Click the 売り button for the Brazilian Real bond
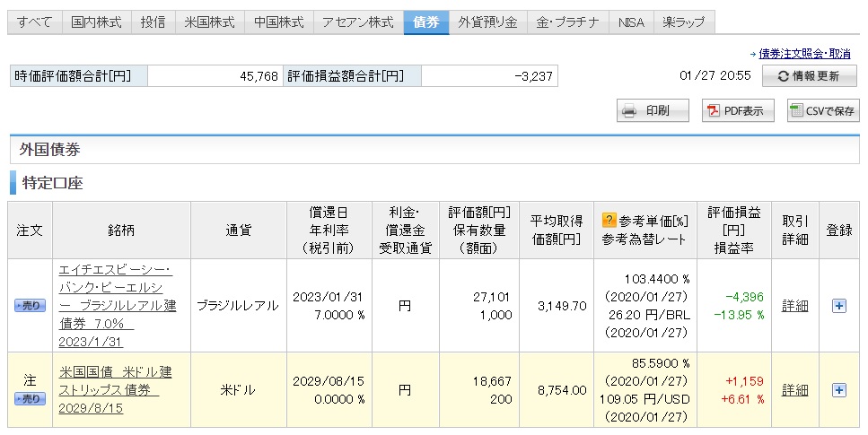The width and height of the screenshot is (868, 435). click(30, 306)
